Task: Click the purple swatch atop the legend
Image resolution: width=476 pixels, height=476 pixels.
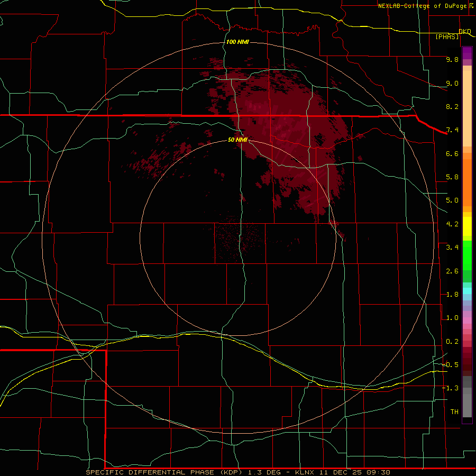Action: [467, 53]
